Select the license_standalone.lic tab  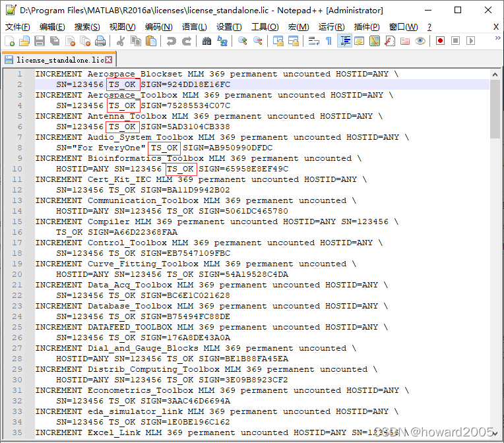point(59,60)
